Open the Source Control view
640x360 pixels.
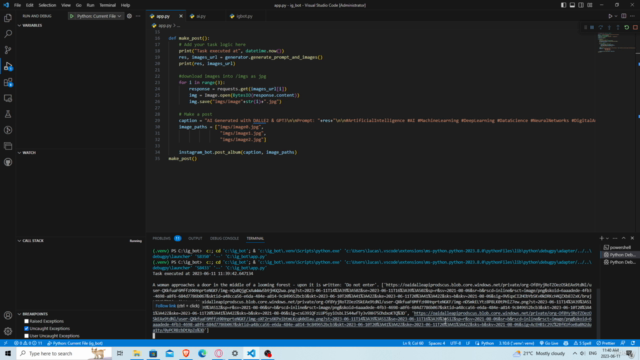coord(8,50)
